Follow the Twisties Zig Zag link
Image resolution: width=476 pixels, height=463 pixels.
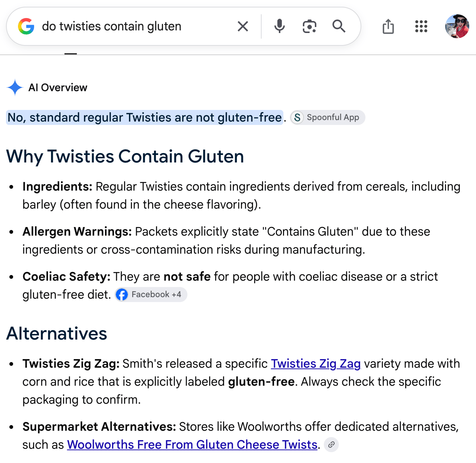coord(316,364)
